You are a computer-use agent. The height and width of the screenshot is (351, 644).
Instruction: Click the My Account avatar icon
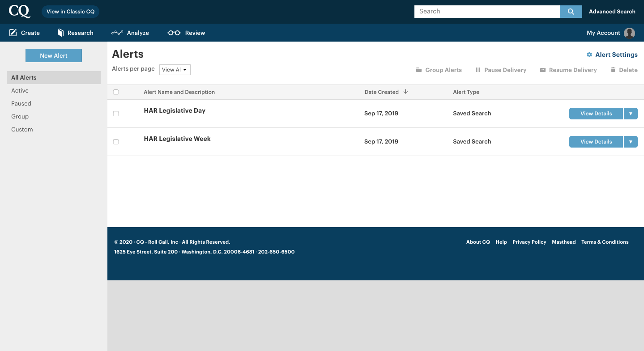[629, 33]
